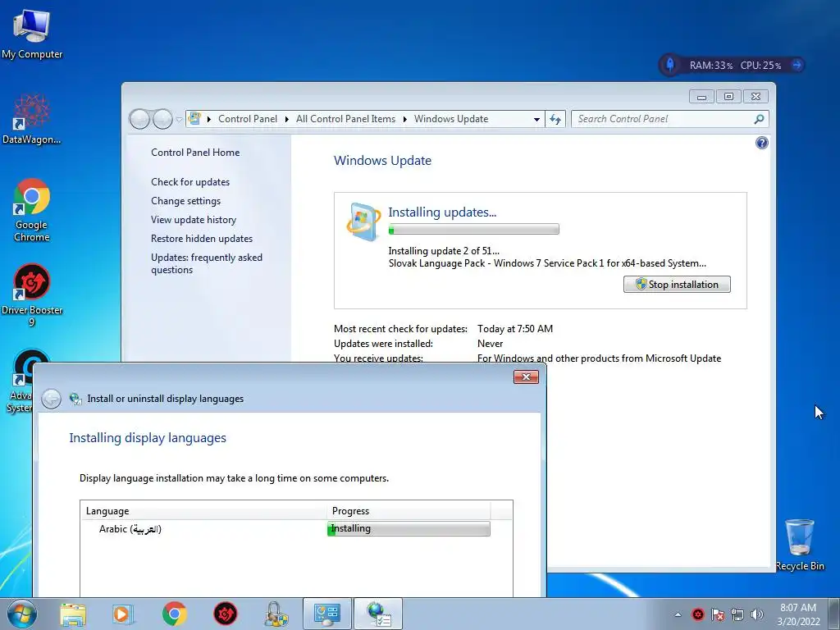Image resolution: width=840 pixels, height=630 pixels.
Task: Select Windows Update breadcrumb
Action: point(451,119)
